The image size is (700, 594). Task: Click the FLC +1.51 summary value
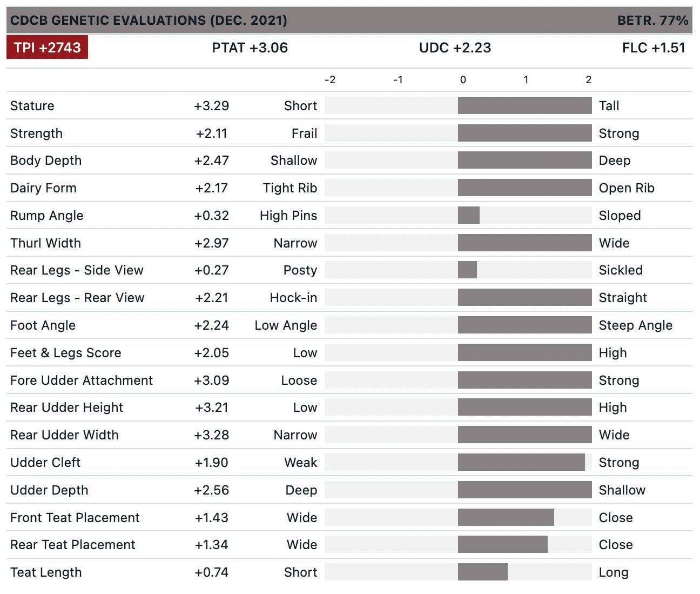[653, 48]
